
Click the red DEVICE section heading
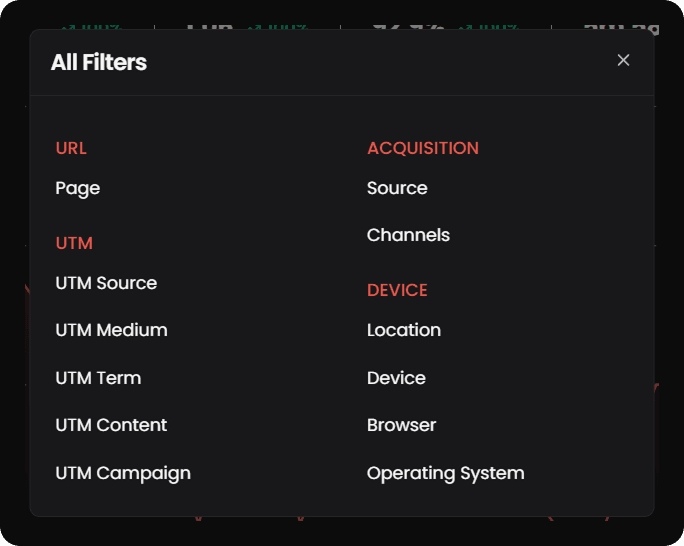[x=397, y=290]
